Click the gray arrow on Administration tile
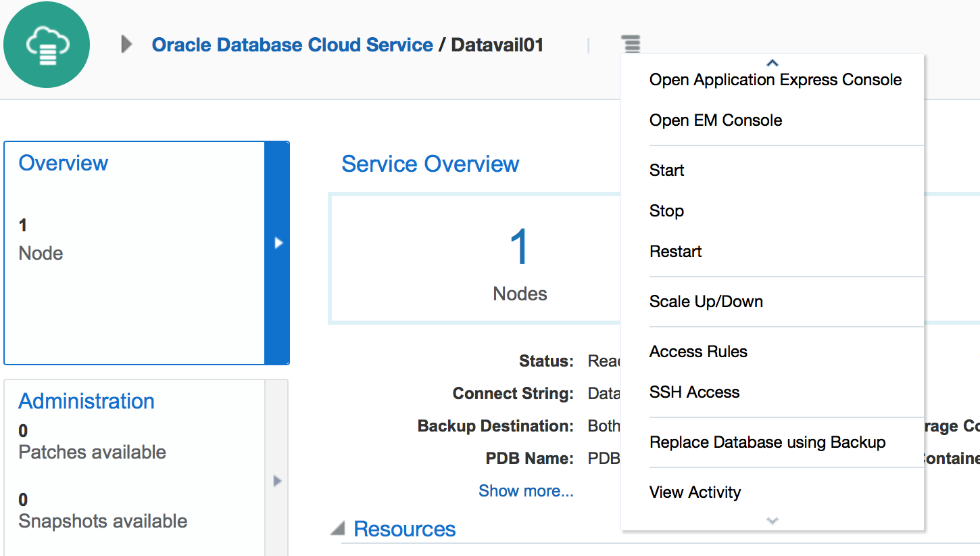 click(277, 481)
